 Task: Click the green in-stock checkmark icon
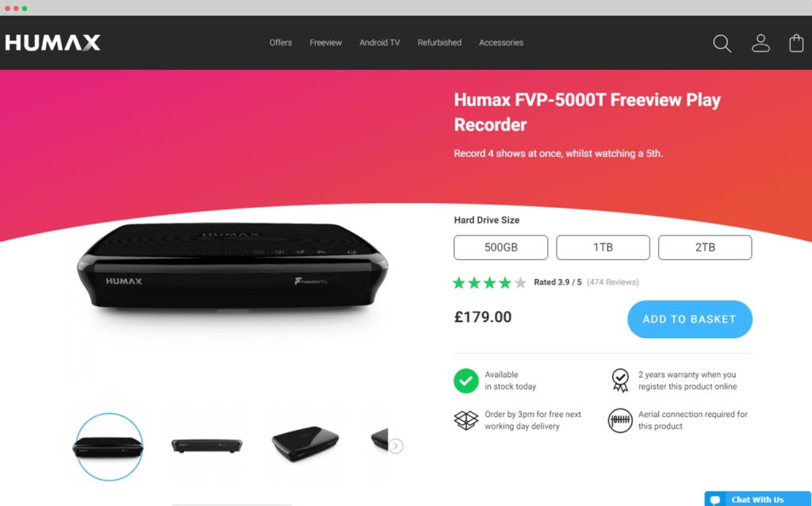466,381
